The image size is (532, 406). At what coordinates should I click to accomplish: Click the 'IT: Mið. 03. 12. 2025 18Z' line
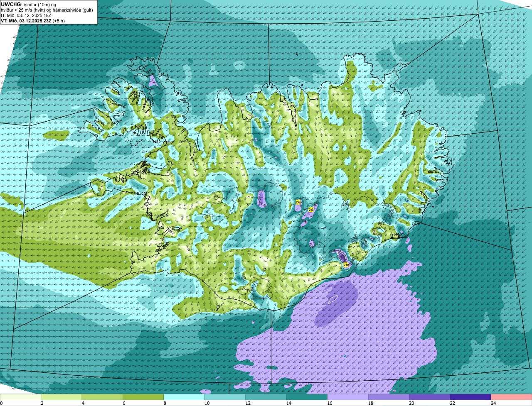pyautogui.click(x=26, y=15)
